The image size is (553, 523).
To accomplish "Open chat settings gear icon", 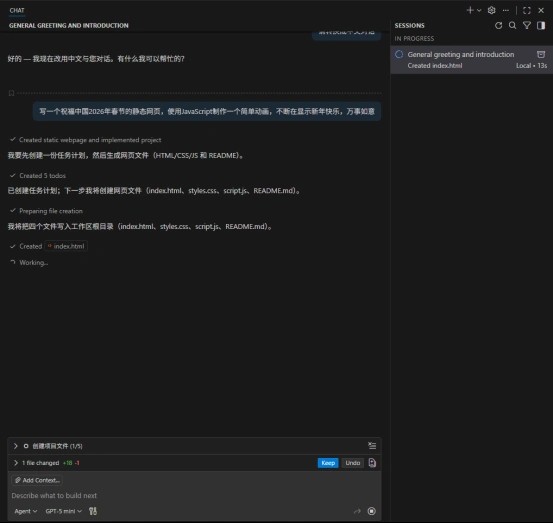I will [491, 10].
